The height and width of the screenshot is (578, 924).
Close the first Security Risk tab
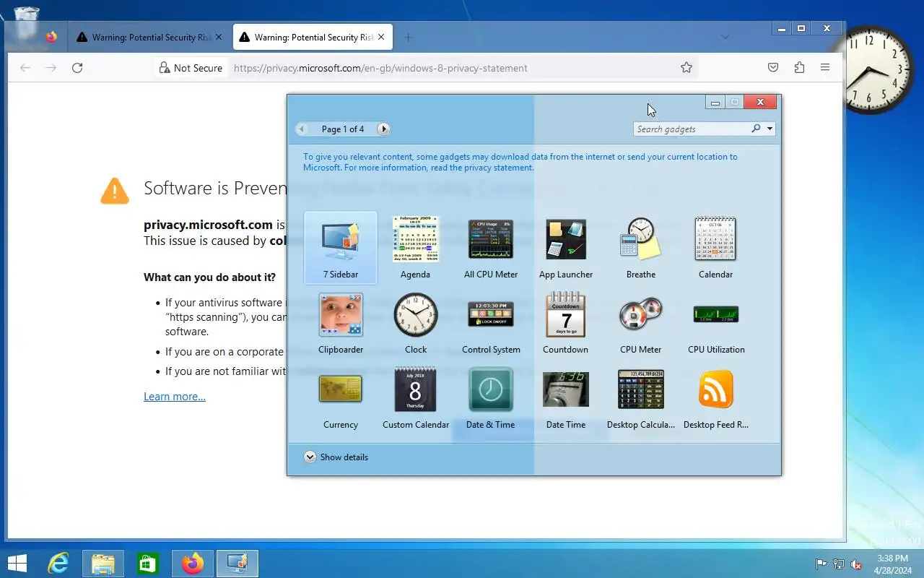tap(219, 38)
